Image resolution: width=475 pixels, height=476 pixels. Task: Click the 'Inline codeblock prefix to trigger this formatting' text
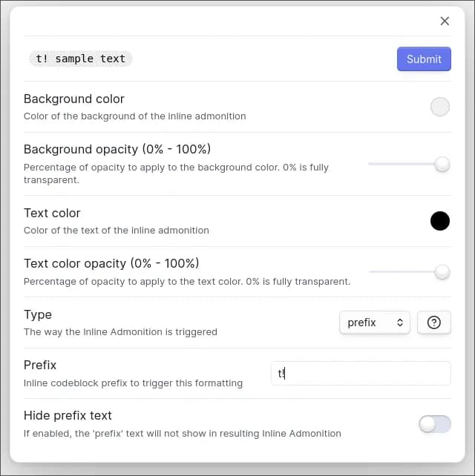click(x=133, y=383)
